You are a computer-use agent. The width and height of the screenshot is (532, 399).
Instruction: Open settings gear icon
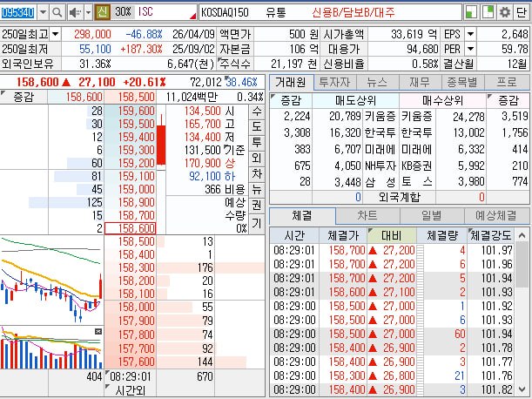tap(505, 12)
